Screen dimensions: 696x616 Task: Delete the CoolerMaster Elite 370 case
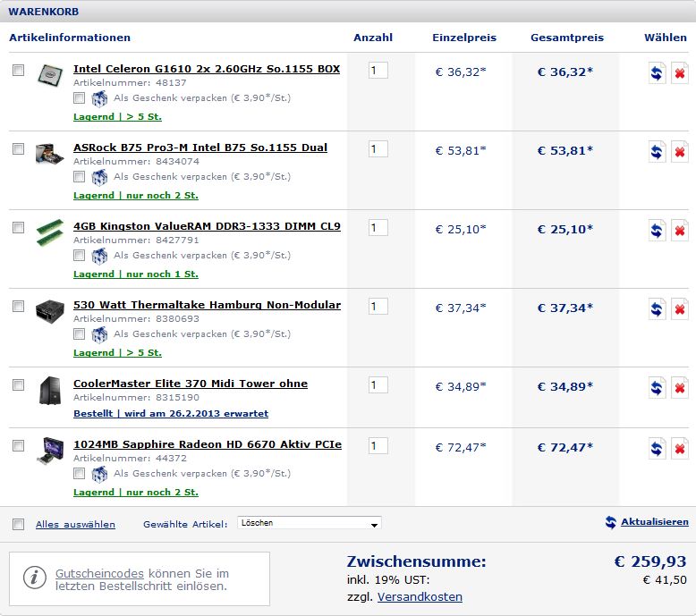point(680,388)
